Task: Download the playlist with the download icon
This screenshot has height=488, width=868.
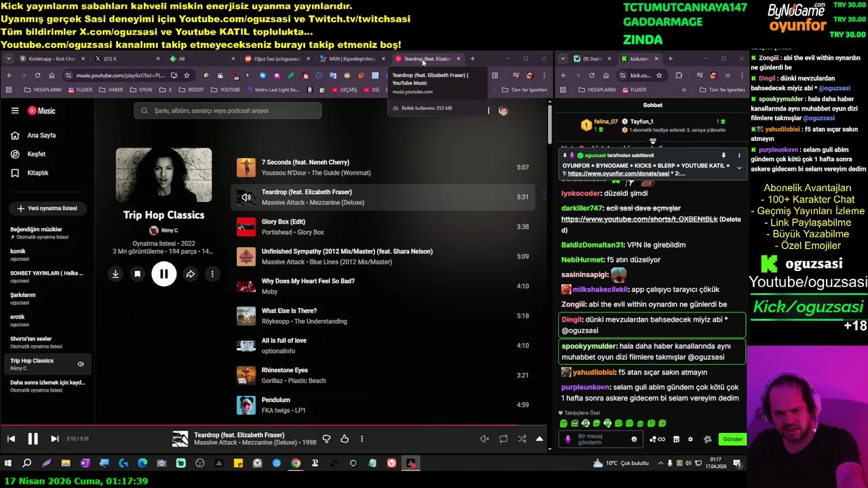Action: pos(115,274)
